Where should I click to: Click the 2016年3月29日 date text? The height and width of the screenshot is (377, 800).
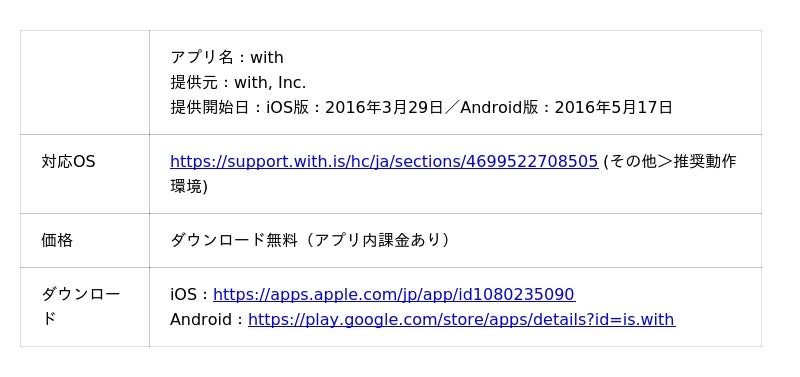pos(384,107)
